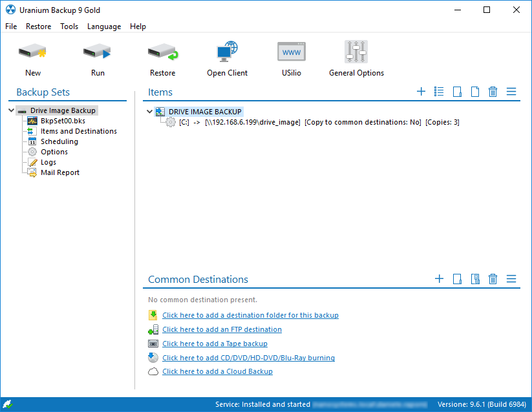Image resolution: width=532 pixels, height=412 pixels.
Task: Click the New backup toolbar icon
Action: [x=32, y=52]
